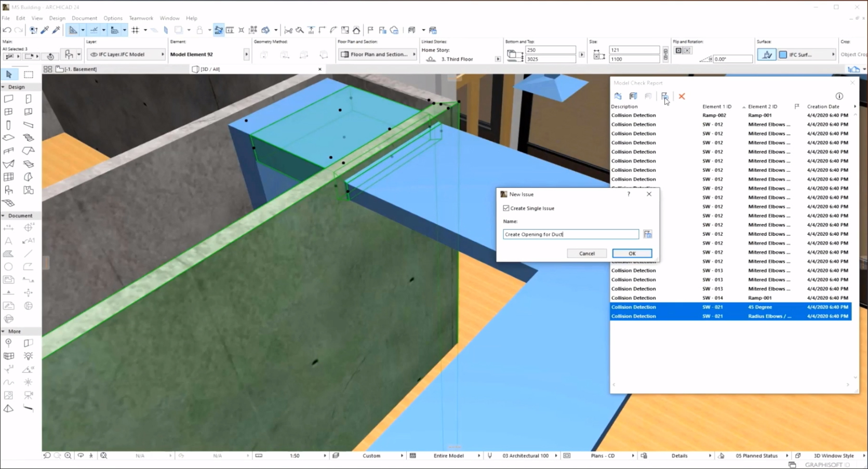Click the issue picker icon next to Name field
Viewport: 868px width, 469px height.
click(648, 234)
